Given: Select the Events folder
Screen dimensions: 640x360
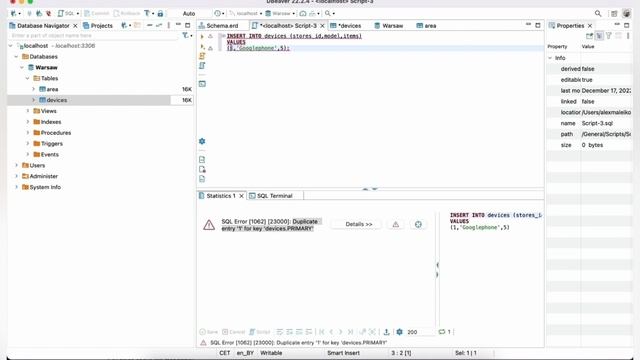Looking at the screenshot, I should [x=46, y=154].
